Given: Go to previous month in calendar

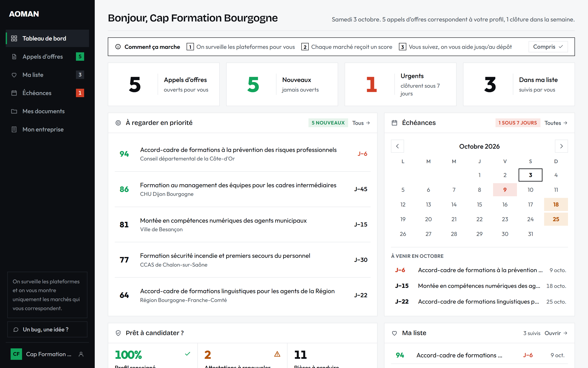Looking at the screenshot, I should pos(398,146).
